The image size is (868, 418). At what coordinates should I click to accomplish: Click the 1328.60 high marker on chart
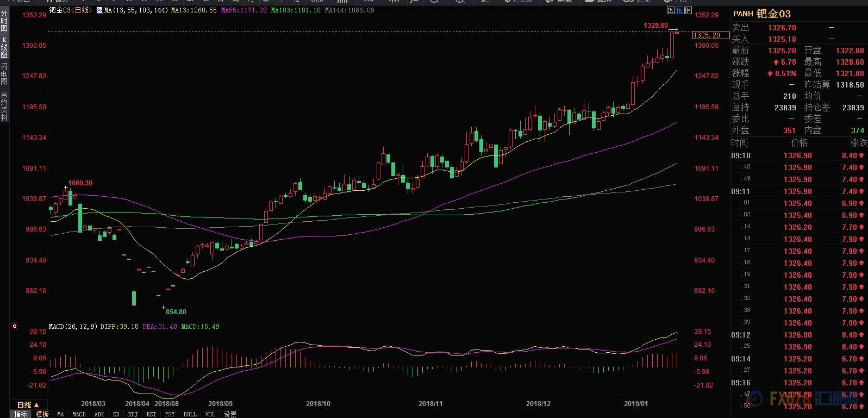(x=655, y=26)
